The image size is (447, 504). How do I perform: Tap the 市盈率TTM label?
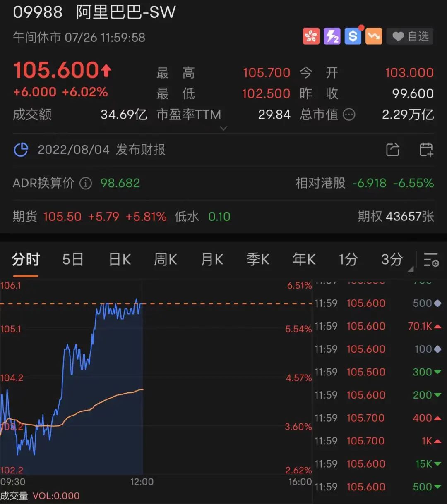point(189,115)
